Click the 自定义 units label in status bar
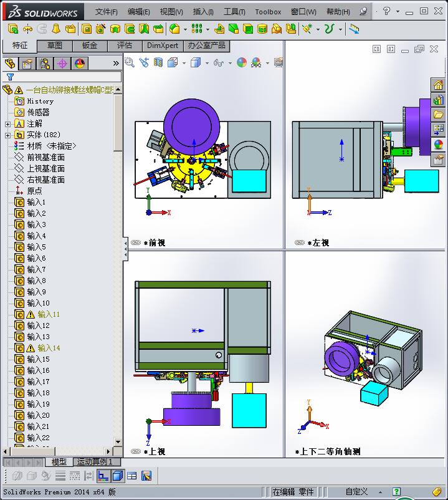 click(356, 492)
